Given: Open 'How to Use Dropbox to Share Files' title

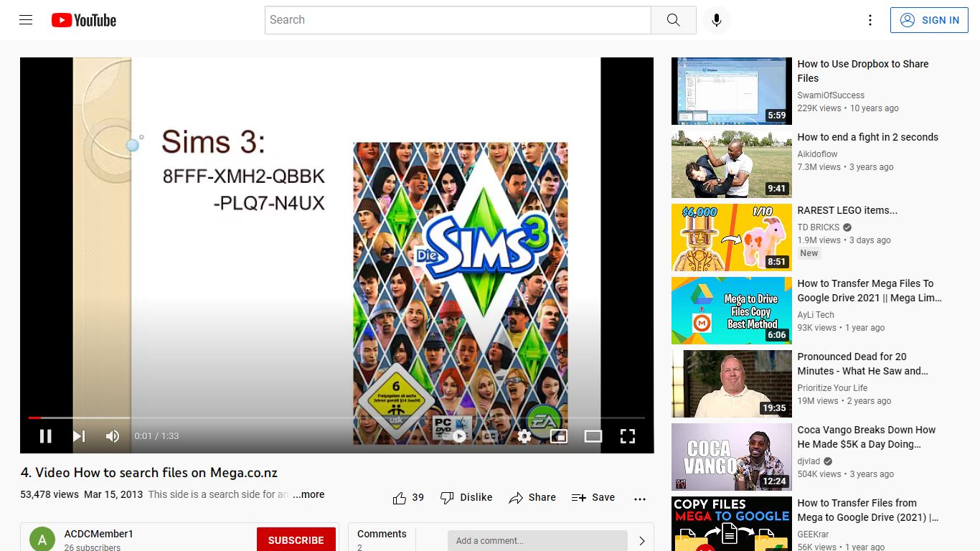Looking at the screenshot, I should point(863,71).
